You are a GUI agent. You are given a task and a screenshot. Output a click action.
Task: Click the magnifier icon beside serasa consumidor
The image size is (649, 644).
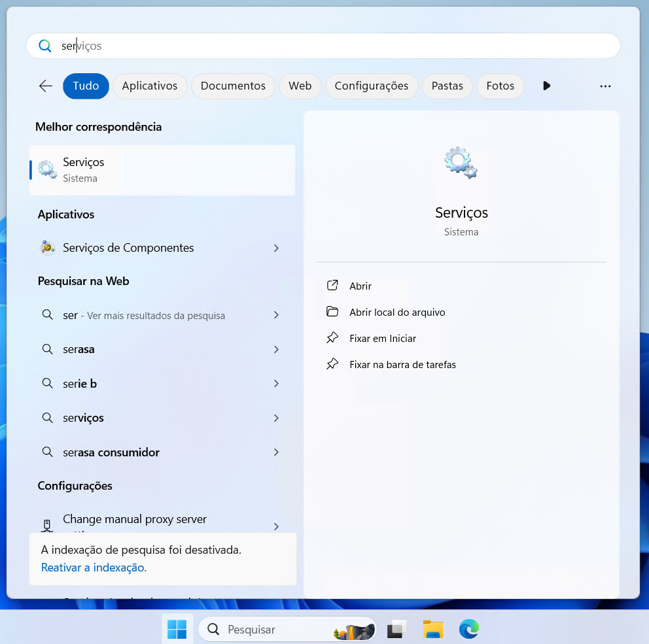48,452
